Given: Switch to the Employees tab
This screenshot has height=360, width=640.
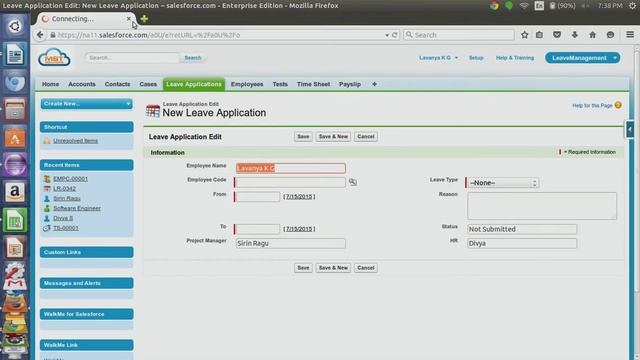Looking at the screenshot, I should 247,84.
